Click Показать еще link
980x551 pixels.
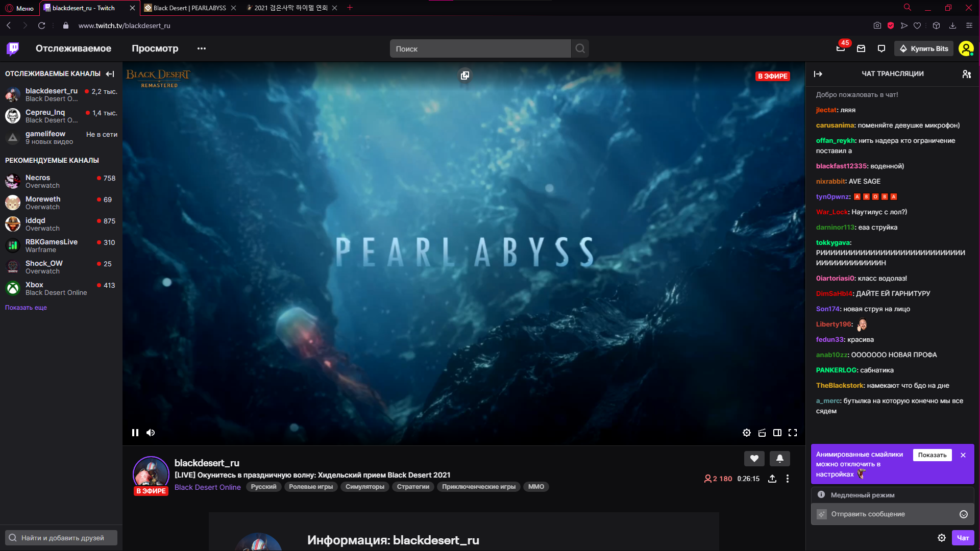click(x=26, y=308)
